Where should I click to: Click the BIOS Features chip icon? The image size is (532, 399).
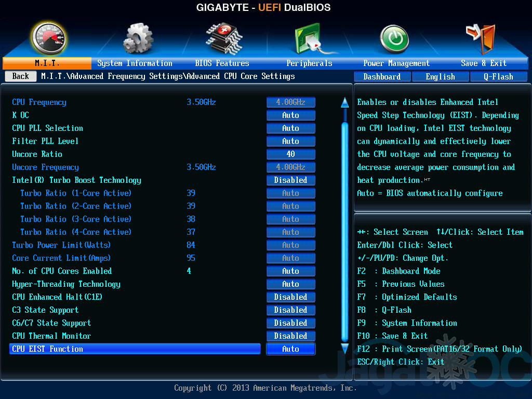coord(223,38)
